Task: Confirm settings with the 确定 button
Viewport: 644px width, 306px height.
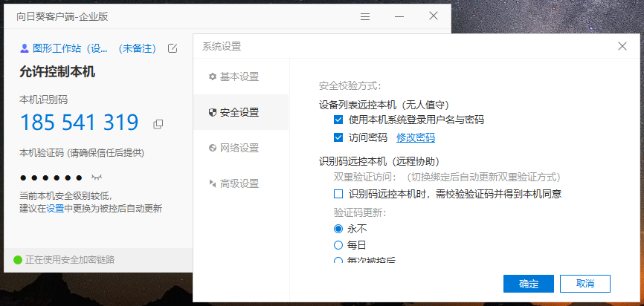Action: [529, 284]
